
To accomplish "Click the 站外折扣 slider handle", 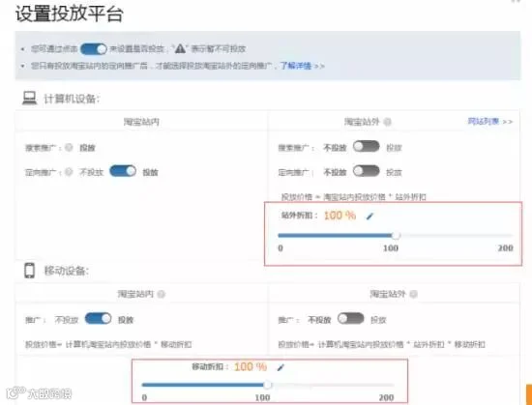I will (396, 235).
